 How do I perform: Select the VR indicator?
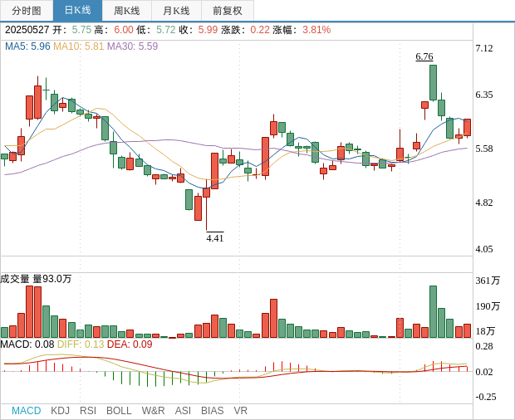pos(240,411)
